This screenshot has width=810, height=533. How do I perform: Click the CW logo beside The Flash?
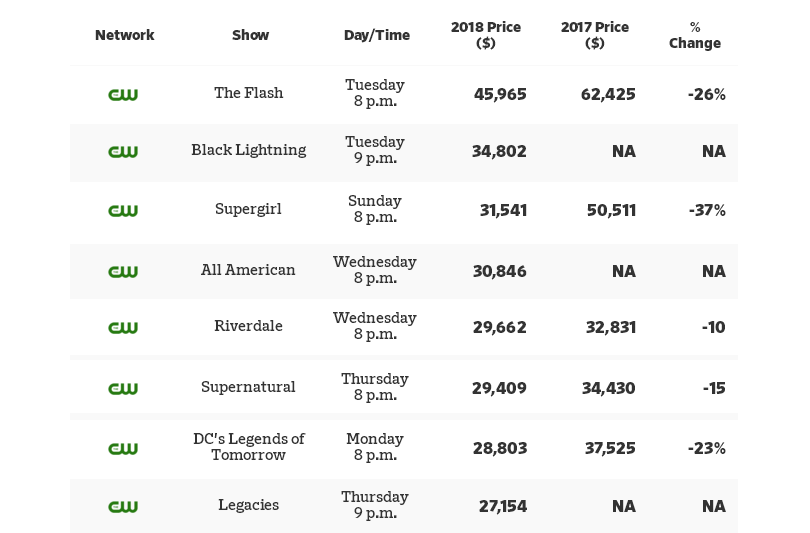123,94
